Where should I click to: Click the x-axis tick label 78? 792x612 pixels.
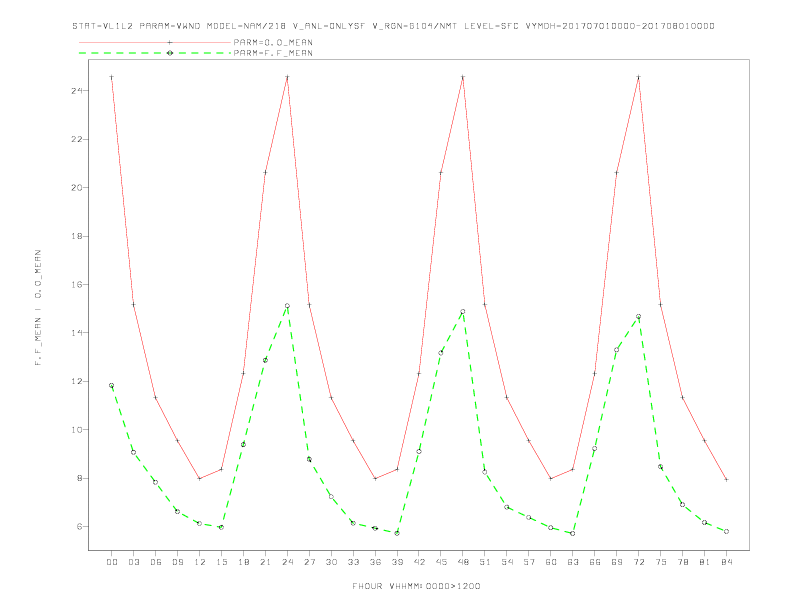click(682, 562)
